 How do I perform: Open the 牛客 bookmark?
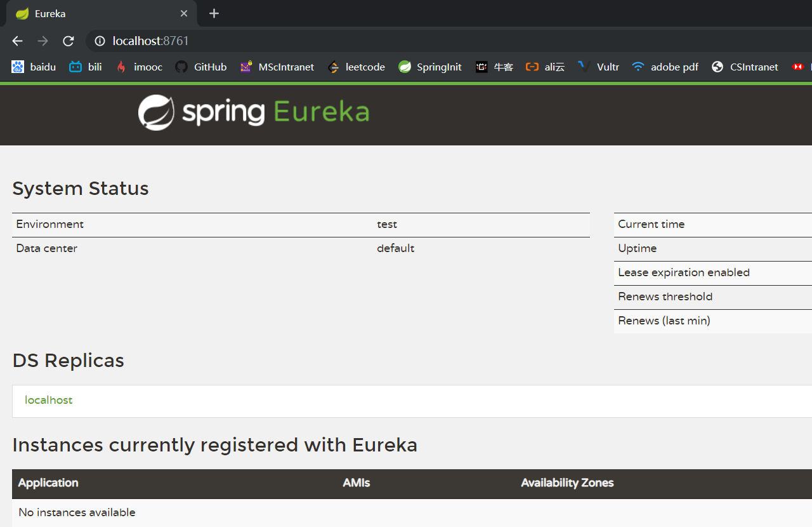pyautogui.click(x=495, y=67)
